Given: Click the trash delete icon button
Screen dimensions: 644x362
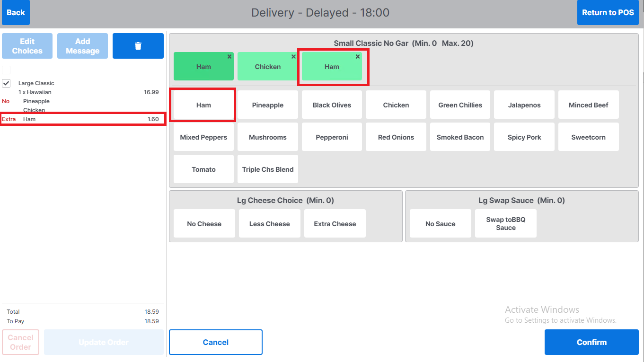Looking at the screenshot, I should point(138,46).
